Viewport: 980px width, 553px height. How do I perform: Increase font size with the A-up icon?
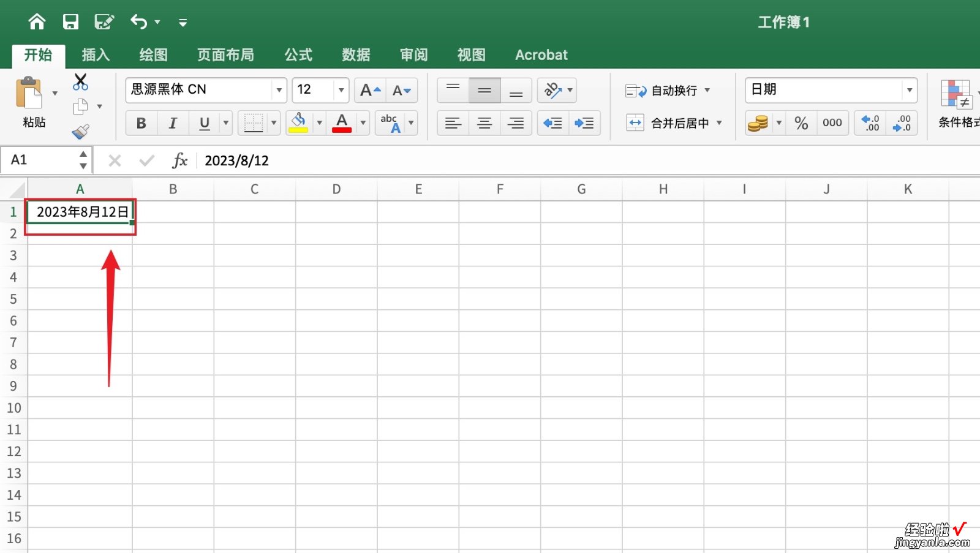click(x=370, y=91)
